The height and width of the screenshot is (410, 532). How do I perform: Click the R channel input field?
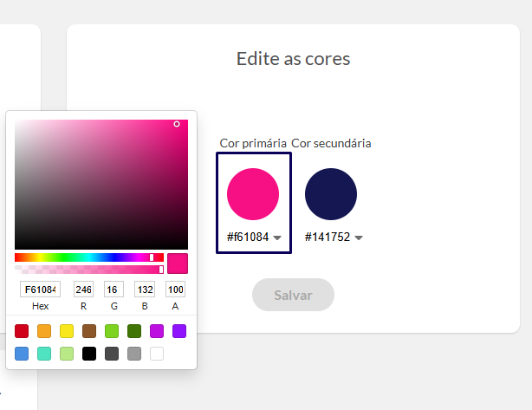tap(83, 290)
